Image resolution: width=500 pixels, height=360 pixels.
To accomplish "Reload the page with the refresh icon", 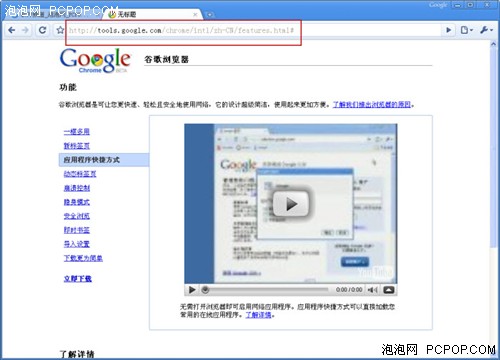I will point(42,30).
